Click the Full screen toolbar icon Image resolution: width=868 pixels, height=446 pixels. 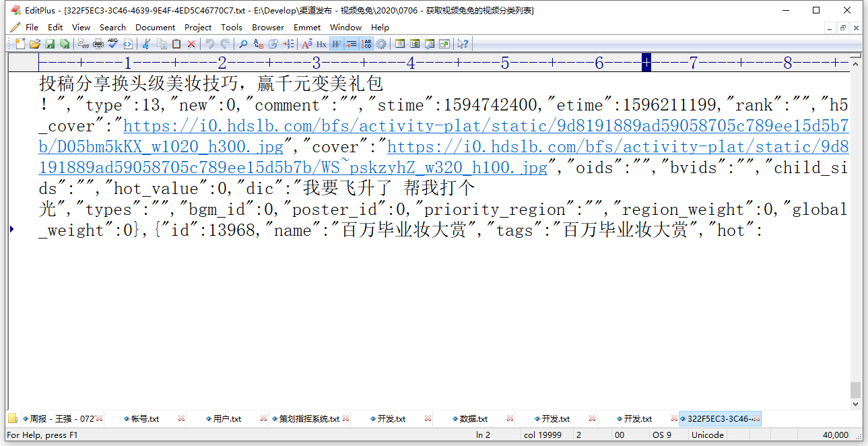(444, 44)
